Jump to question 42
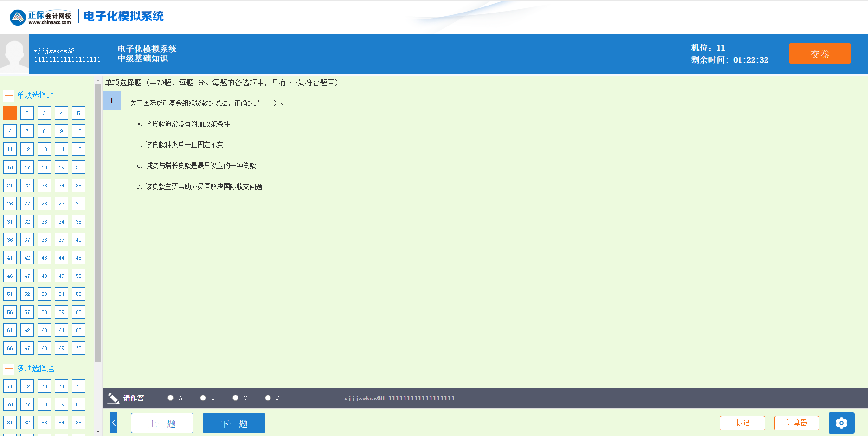Viewport: 868px width, 436px height. 27,258
